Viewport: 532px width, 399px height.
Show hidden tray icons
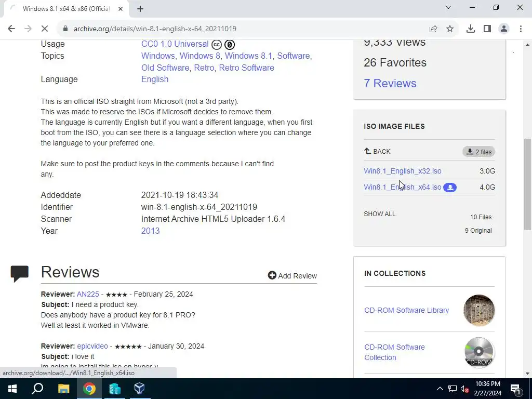coord(440,389)
